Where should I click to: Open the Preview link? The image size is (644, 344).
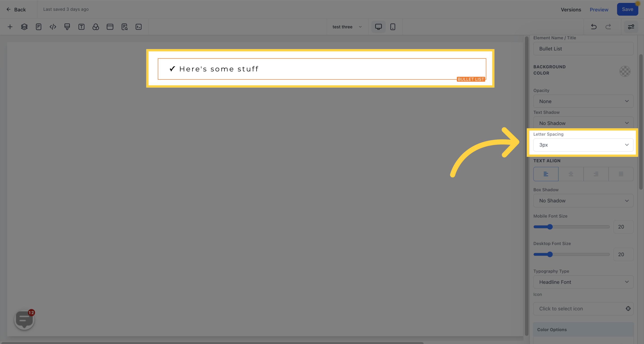(599, 10)
